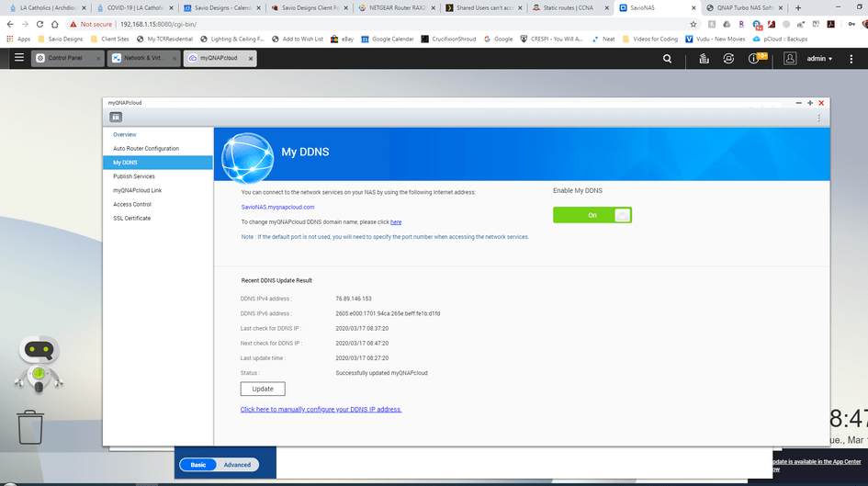This screenshot has height=486, width=868.
Task: Open the Apps bookmarks shortcut
Action: (18, 39)
